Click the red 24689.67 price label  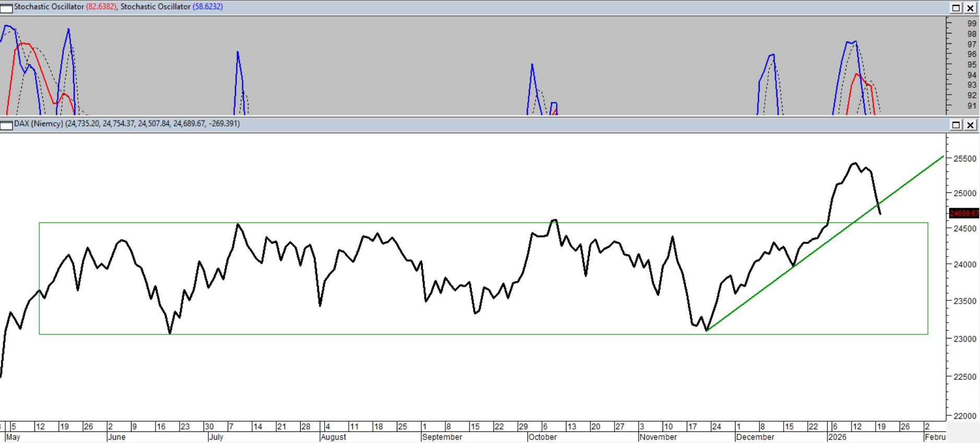(x=964, y=213)
